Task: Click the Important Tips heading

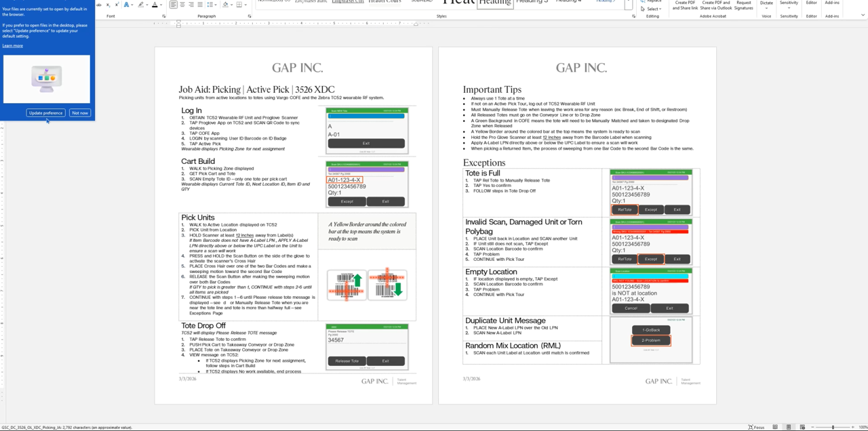Action: [492, 89]
